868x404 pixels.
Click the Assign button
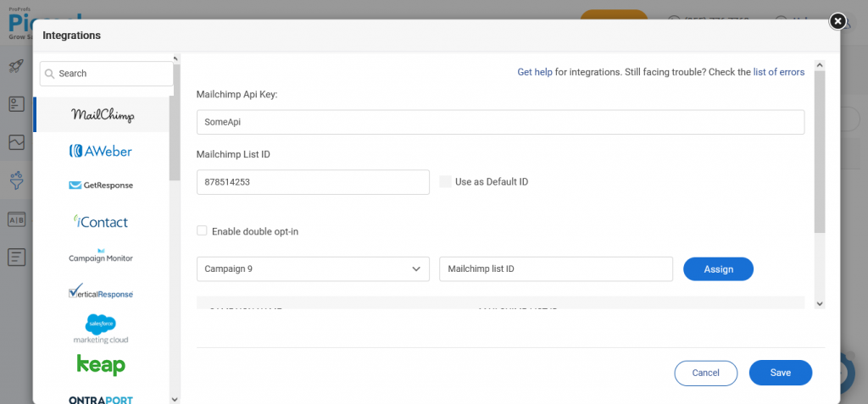pyautogui.click(x=719, y=269)
